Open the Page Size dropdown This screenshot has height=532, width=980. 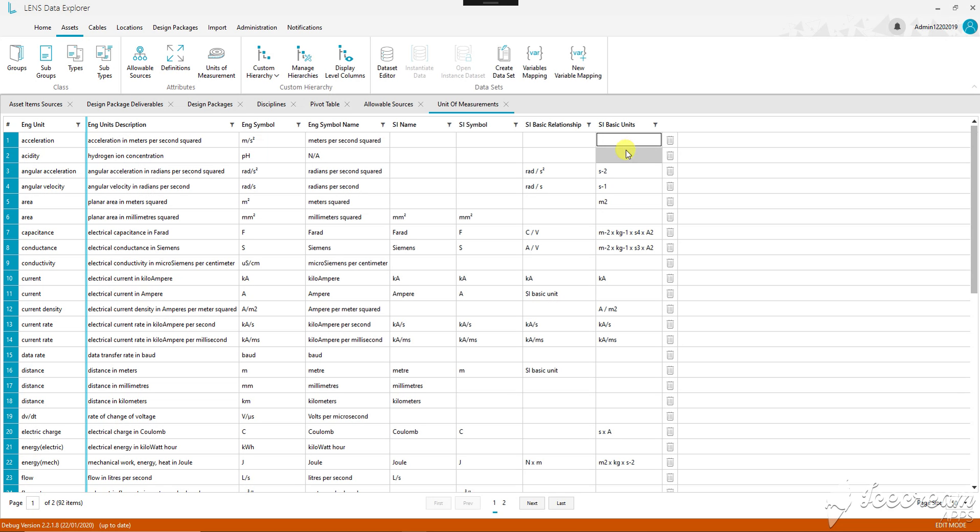click(957, 503)
